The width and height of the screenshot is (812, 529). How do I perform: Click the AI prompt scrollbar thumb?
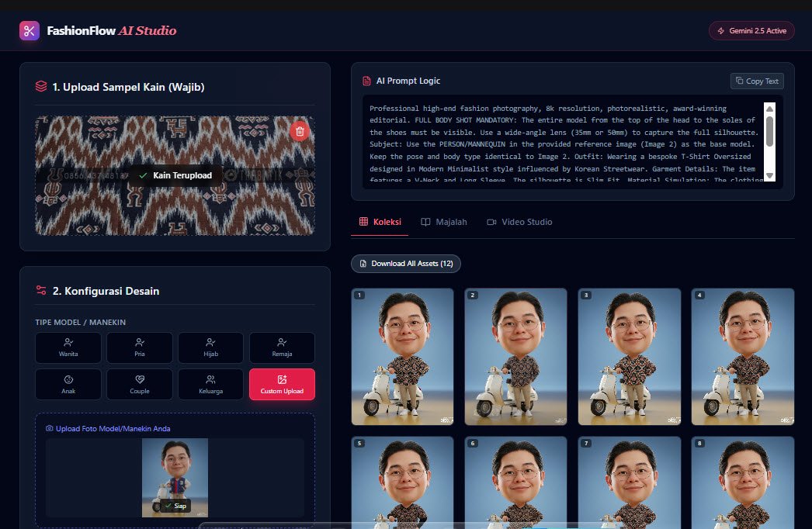pos(769,131)
